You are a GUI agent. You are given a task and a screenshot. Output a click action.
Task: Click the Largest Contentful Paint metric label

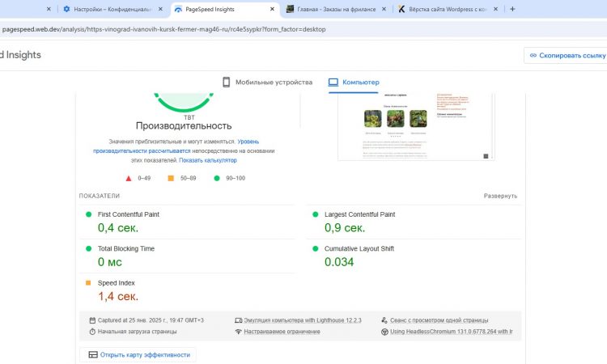(x=359, y=214)
